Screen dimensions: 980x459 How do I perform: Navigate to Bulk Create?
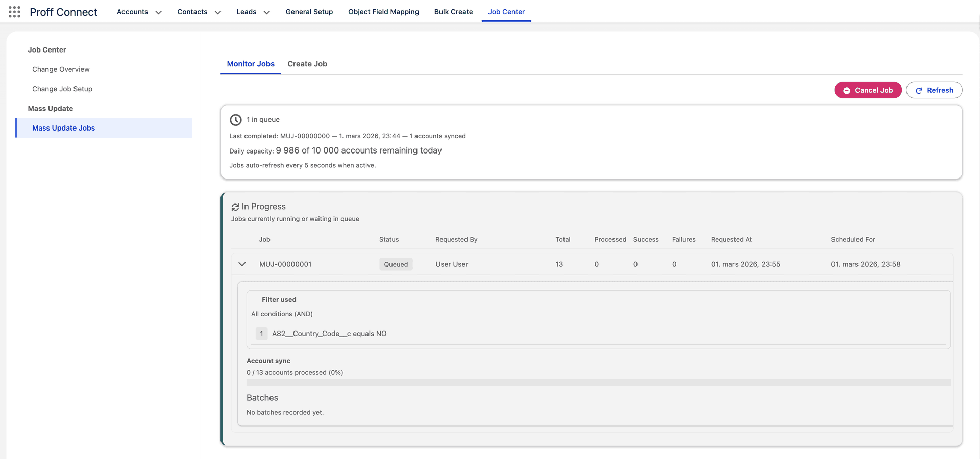(x=453, y=11)
